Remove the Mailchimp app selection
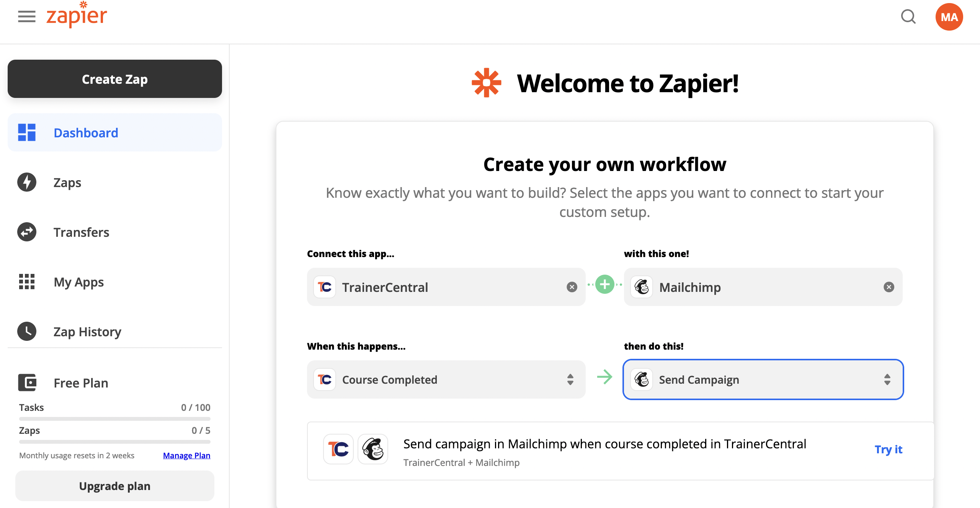 889,287
